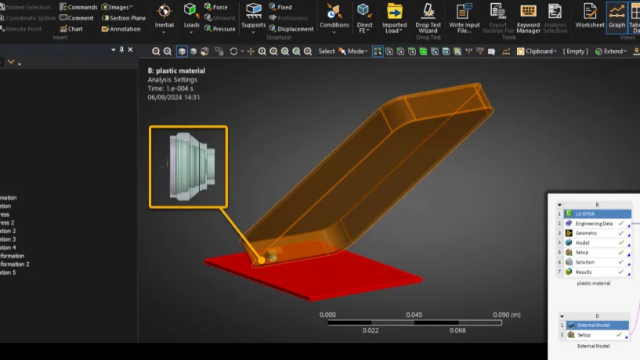Click the Select label in graphics toolbar
Image resolution: width=640 pixels, height=360 pixels.
pyautogui.click(x=327, y=51)
